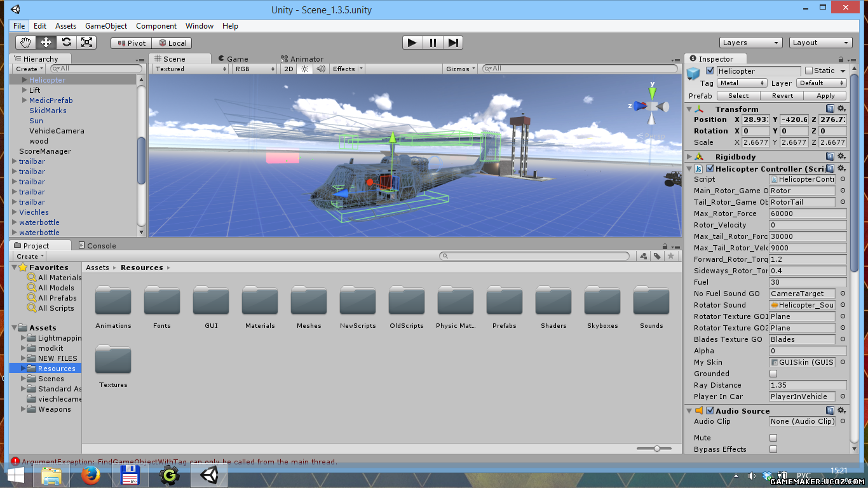Click the prefab Revert button
The height and width of the screenshot is (488, 868).
[x=782, y=96]
